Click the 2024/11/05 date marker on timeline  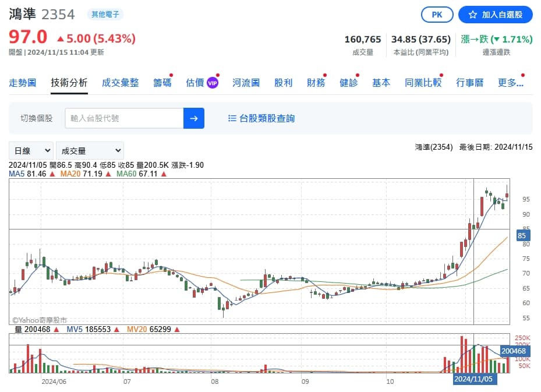[473, 379]
